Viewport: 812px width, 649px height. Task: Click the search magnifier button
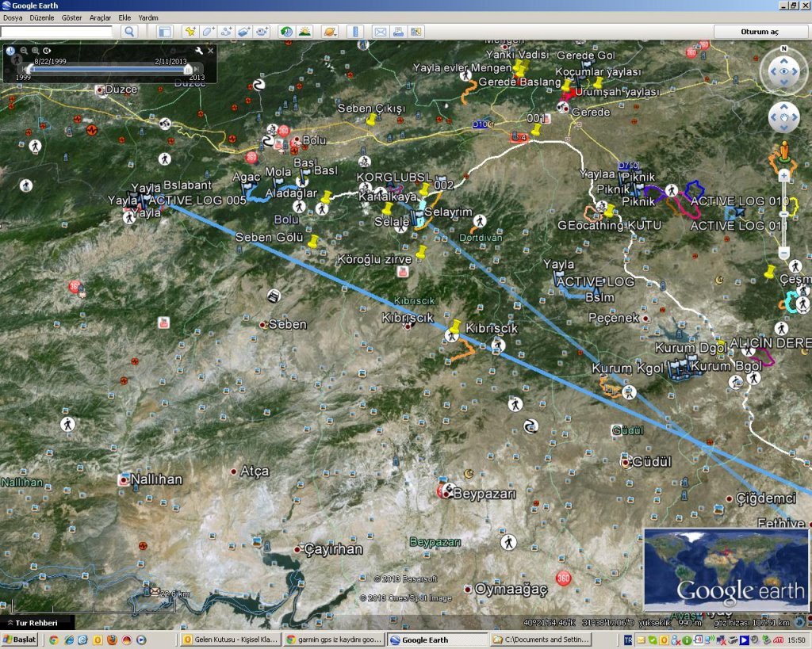coord(129,32)
